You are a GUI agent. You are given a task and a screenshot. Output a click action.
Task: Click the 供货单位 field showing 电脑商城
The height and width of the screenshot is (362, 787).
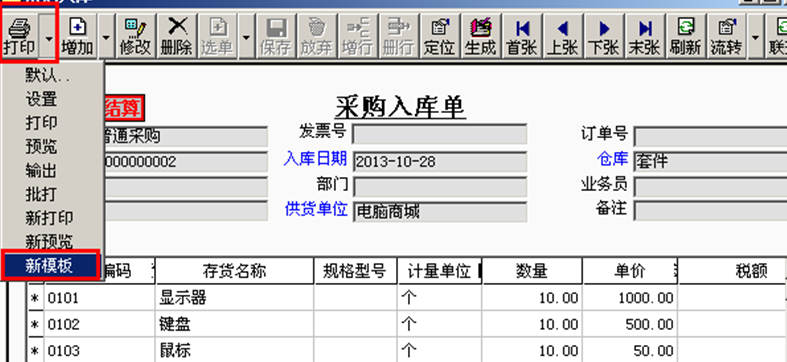[x=439, y=212]
